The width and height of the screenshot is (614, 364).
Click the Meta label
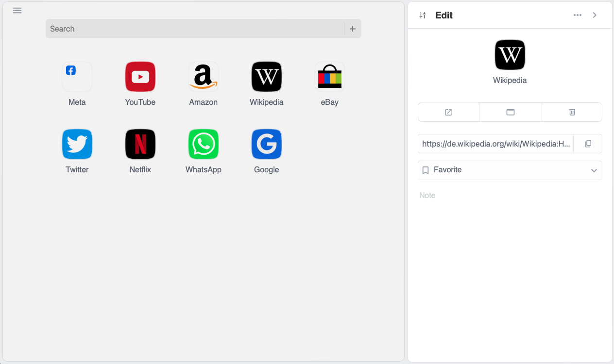77,102
